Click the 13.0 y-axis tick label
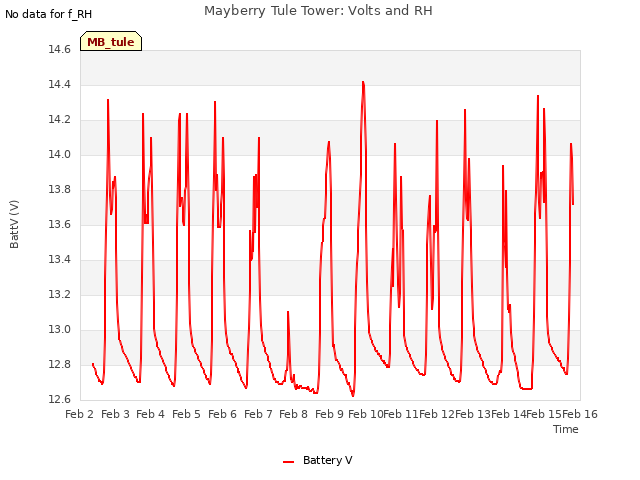640x480 pixels. [x=60, y=329]
